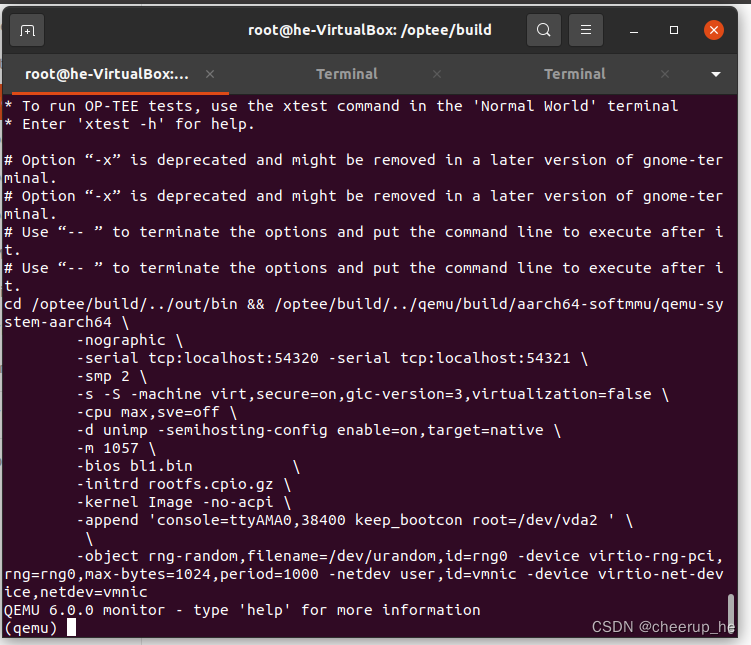
Task: Click the 'cd /optee/build/../out/bin' text
Action: pos(121,305)
